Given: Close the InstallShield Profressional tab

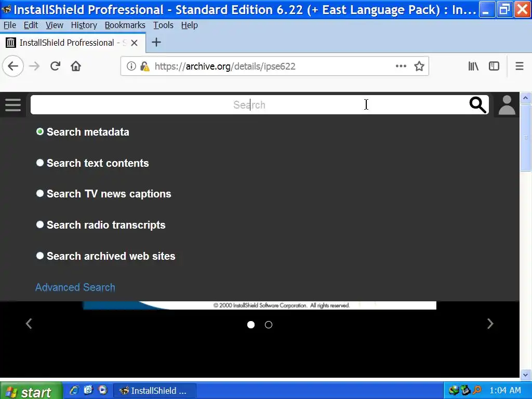Looking at the screenshot, I should click(135, 43).
